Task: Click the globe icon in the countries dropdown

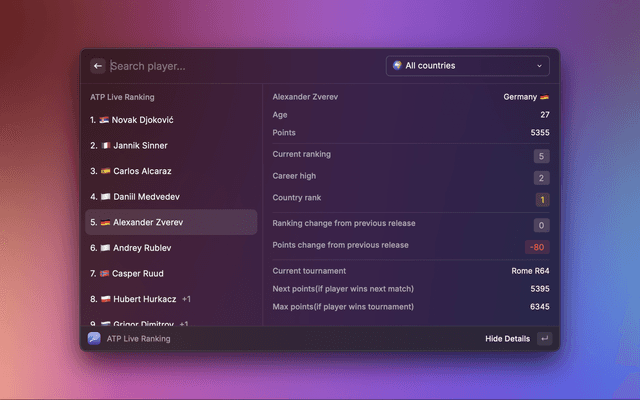Action: (x=397, y=66)
